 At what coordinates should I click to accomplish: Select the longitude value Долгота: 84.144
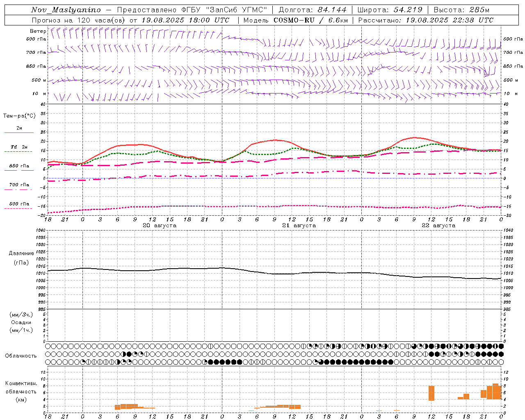(x=313, y=10)
